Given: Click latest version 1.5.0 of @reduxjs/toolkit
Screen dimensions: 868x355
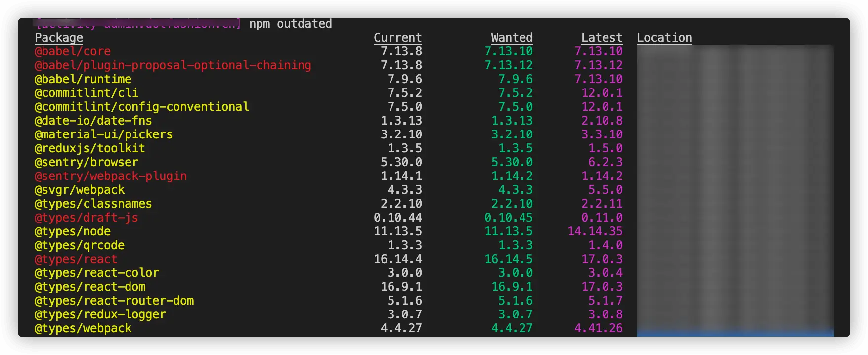Looking at the screenshot, I should click(606, 148).
